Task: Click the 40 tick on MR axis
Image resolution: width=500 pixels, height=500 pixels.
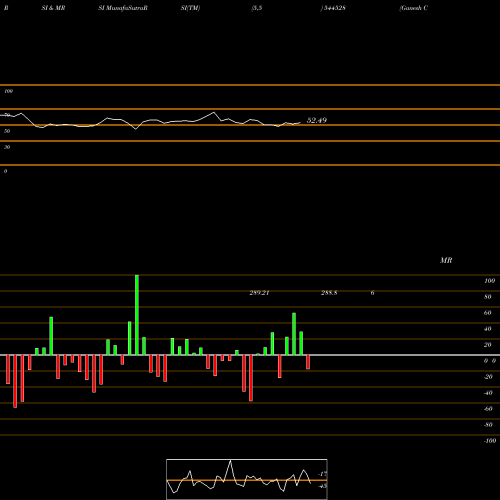Action: (488, 329)
